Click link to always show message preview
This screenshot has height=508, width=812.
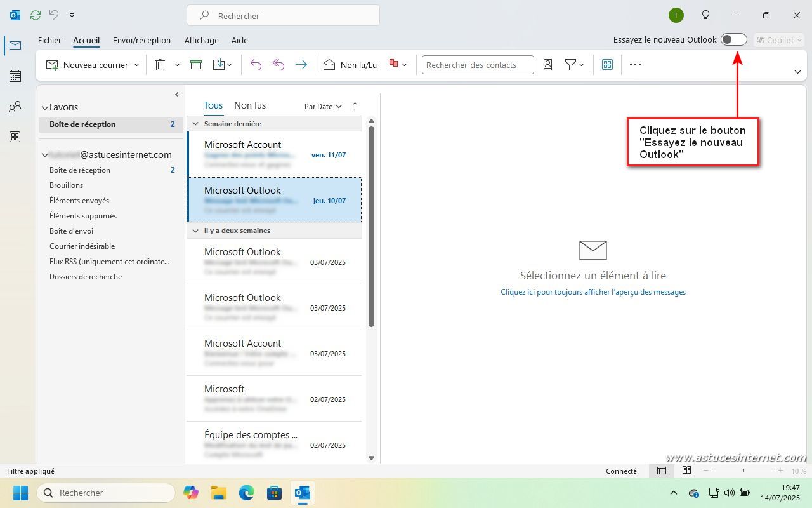click(x=593, y=292)
